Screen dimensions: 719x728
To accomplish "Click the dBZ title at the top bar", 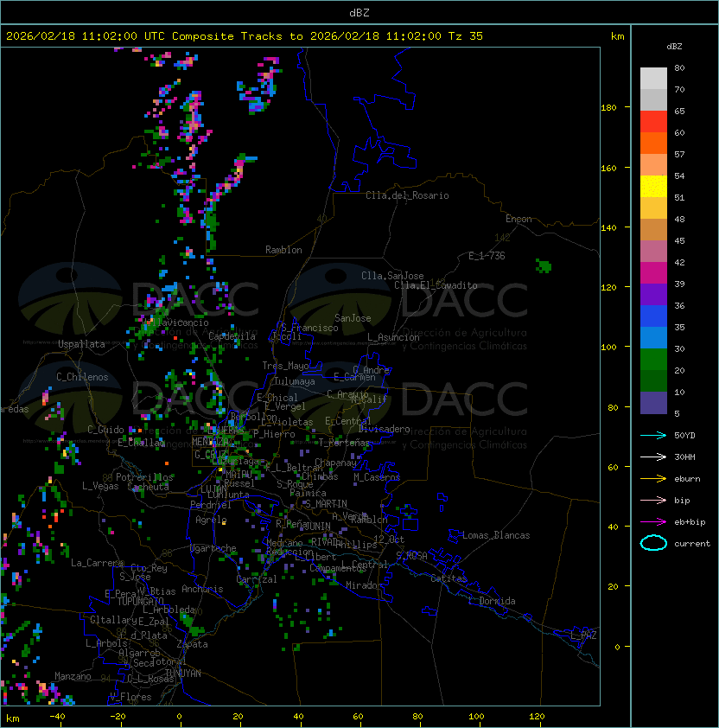I will click(359, 13).
